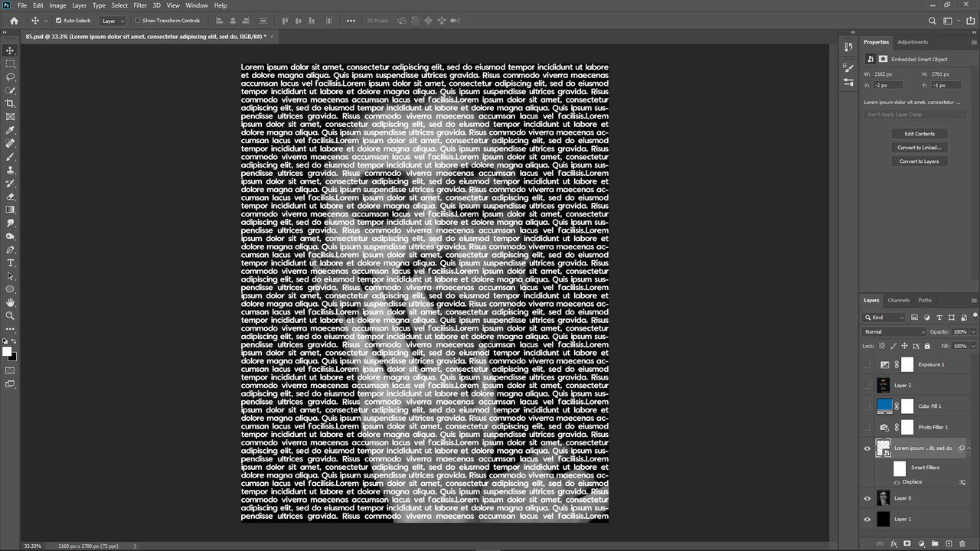Select the Lasso tool

tap(10, 77)
